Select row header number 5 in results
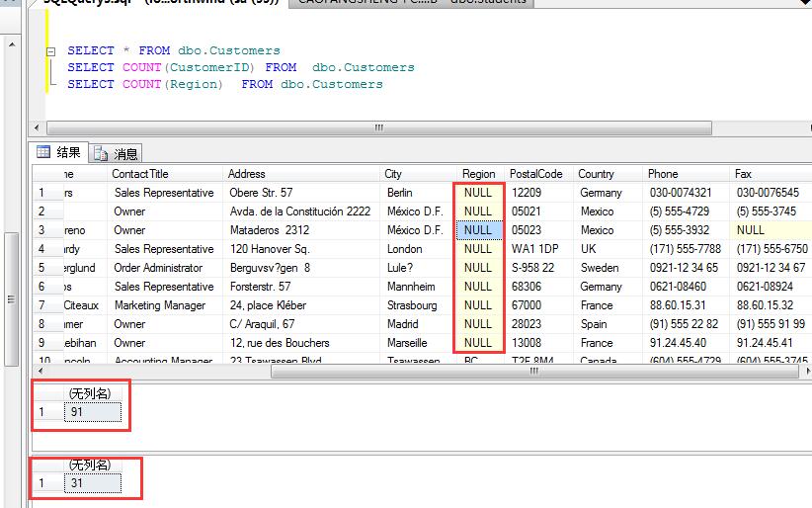This screenshot has width=812, height=508. [x=41, y=268]
